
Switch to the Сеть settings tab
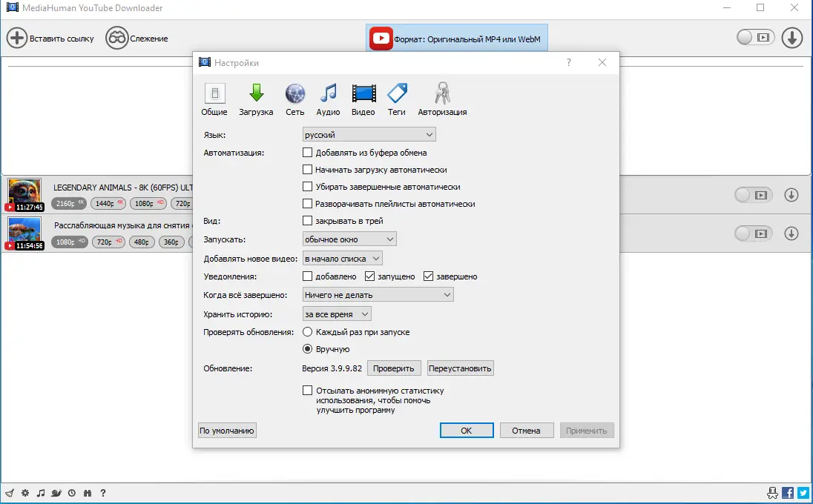[x=295, y=99]
